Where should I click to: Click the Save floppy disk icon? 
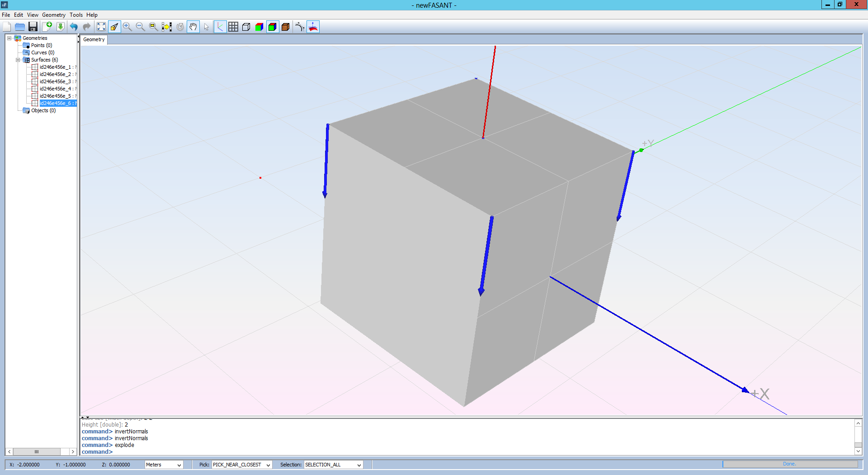click(33, 27)
